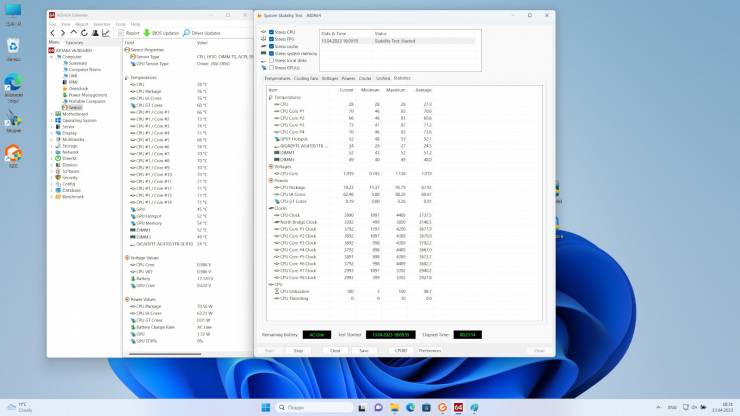Click the CPUID button in Stability Test

click(x=401, y=351)
